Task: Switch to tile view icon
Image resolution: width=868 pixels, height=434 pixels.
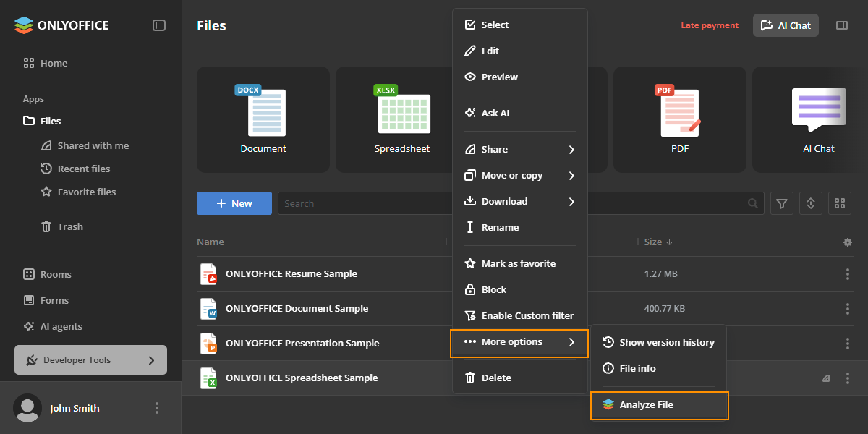Action: (840, 203)
